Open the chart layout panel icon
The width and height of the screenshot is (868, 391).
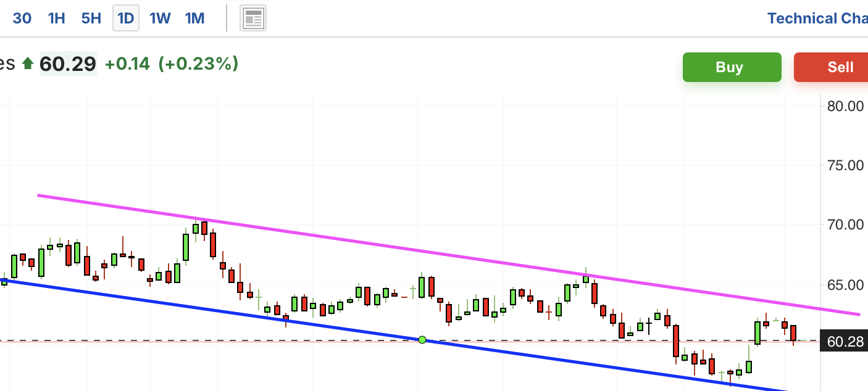pyautogui.click(x=253, y=19)
